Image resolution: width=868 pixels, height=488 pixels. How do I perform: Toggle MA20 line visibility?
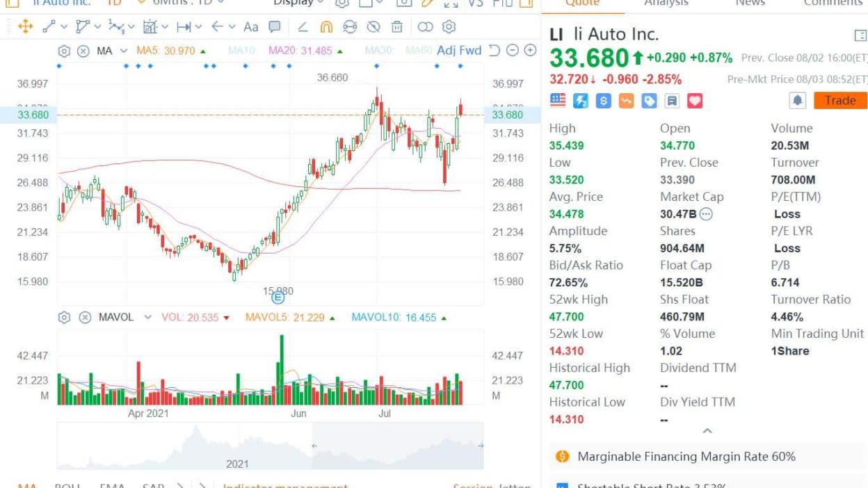click(306, 51)
